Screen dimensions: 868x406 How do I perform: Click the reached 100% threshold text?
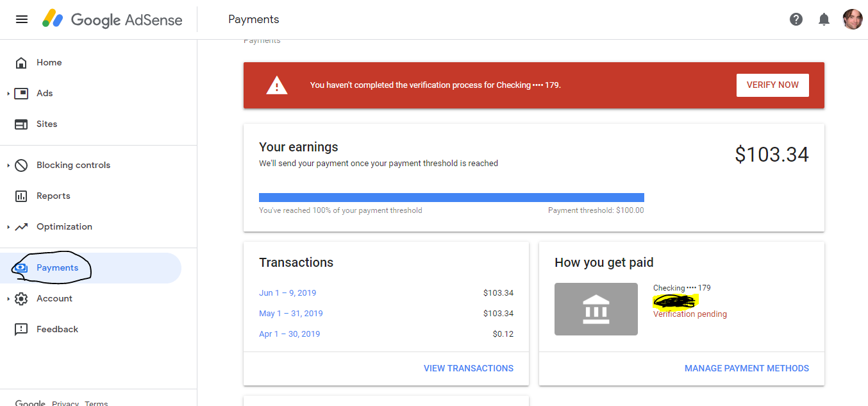click(x=340, y=210)
